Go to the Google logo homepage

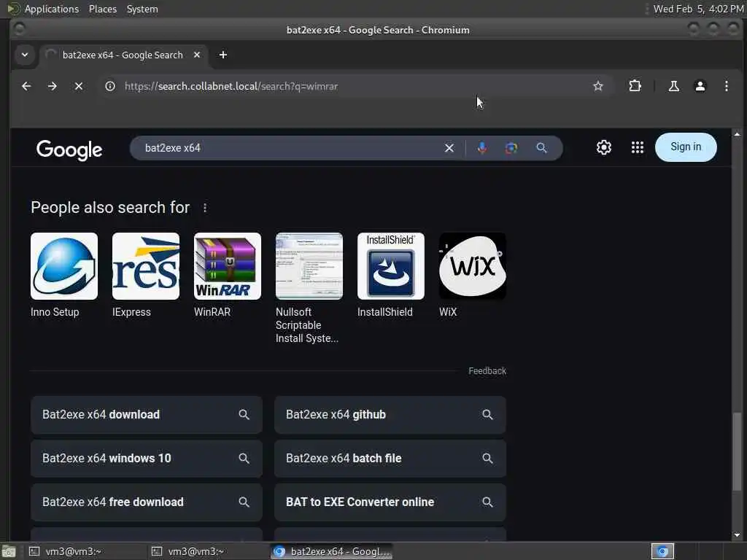[x=69, y=149]
